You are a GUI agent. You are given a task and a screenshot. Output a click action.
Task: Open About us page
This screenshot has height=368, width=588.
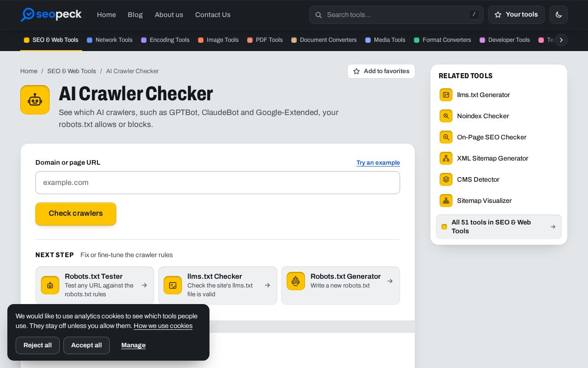[169, 15]
